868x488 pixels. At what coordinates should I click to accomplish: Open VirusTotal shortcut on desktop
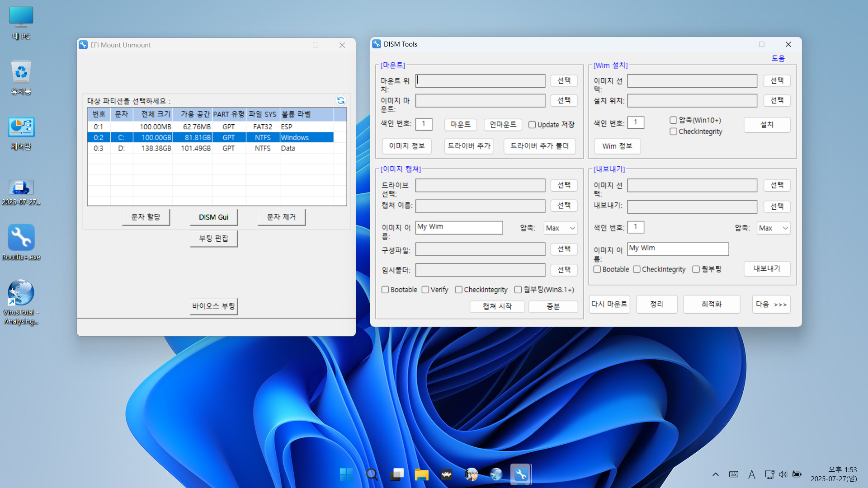21,293
